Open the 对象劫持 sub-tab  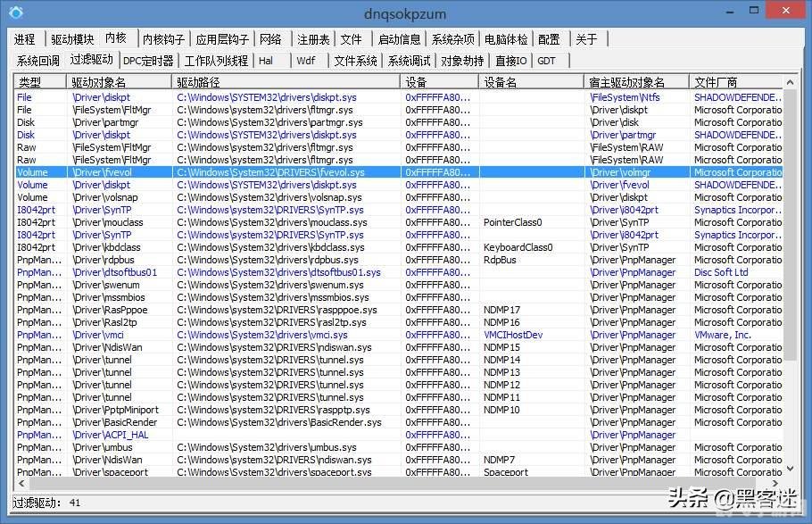462,61
